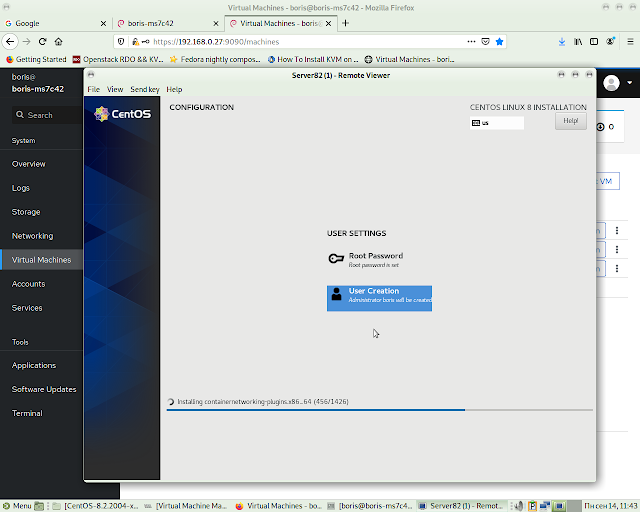Close the boris-ms7c42 tab
640x512 pixels.
tap(216, 24)
